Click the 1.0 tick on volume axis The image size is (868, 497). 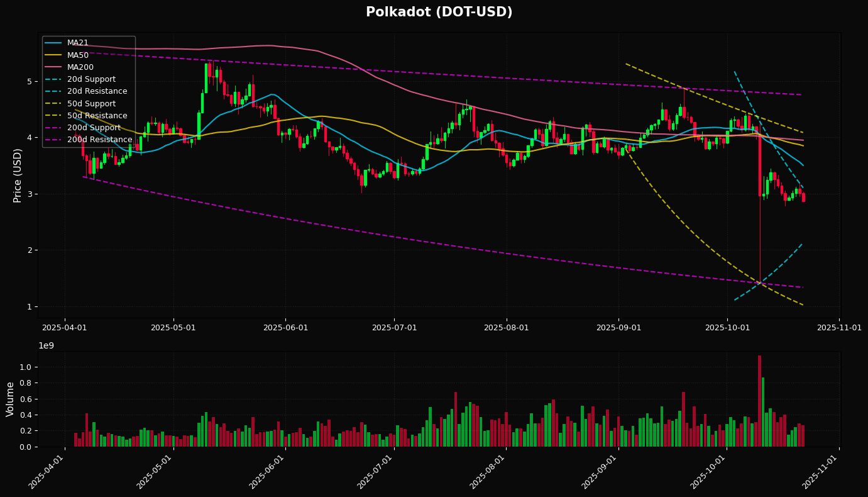tap(25, 367)
